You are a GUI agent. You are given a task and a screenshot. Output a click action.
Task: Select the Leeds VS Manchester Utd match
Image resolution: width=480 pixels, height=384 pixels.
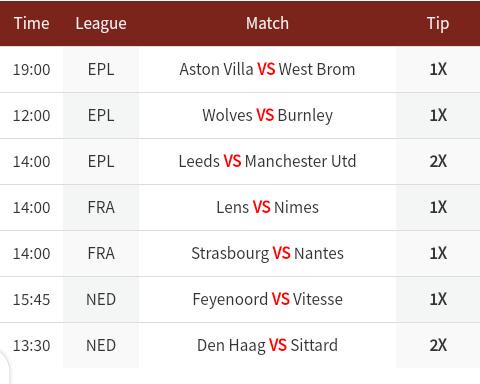point(267,161)
